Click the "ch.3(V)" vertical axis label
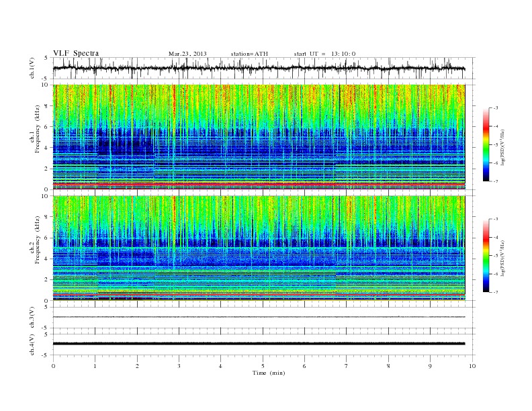 click(32, 318)
